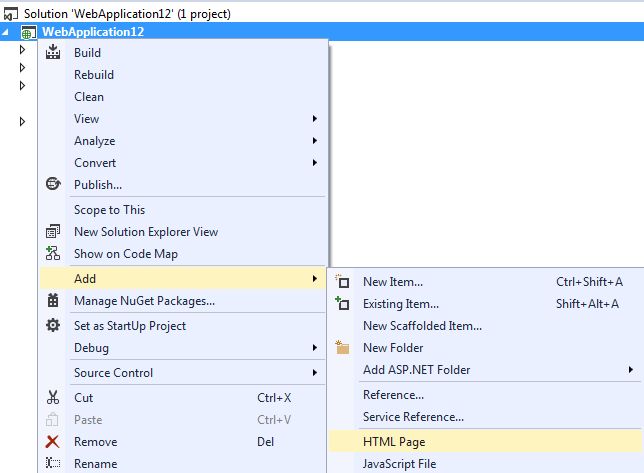Click the Cut scissors icon
The width and height of the screenshot is (644, 473).
coord(53,397)
